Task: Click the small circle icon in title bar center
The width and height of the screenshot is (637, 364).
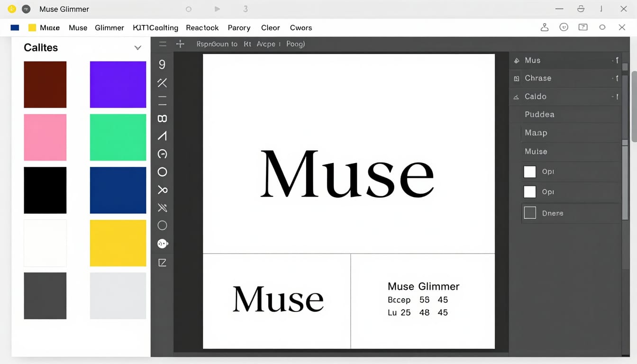Action: click(189, 9)
